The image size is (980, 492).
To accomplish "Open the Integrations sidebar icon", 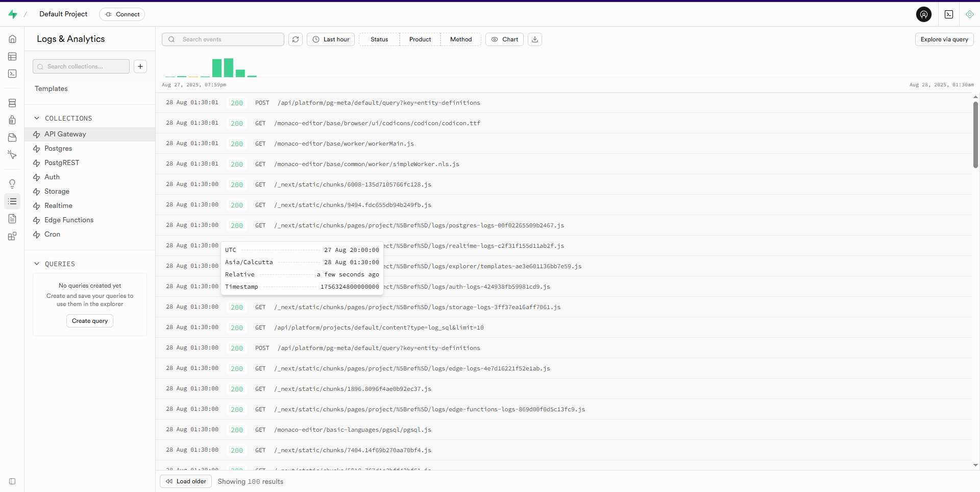I will click(x=12, y=236).
